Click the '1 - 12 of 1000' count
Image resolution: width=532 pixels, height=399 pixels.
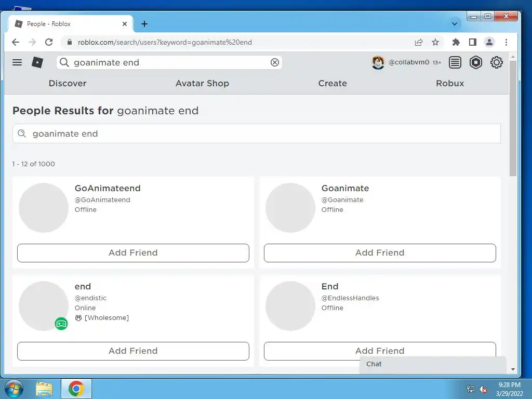tap(34, 164)
